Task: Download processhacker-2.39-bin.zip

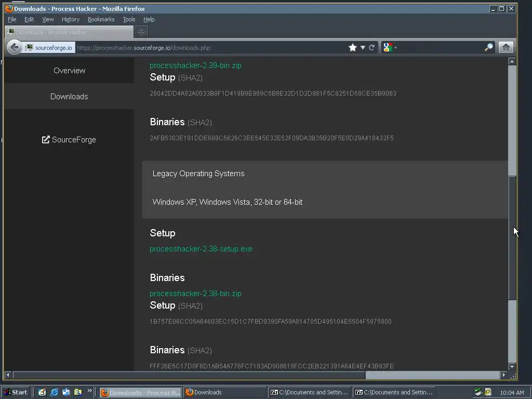Action: (195, 65)
